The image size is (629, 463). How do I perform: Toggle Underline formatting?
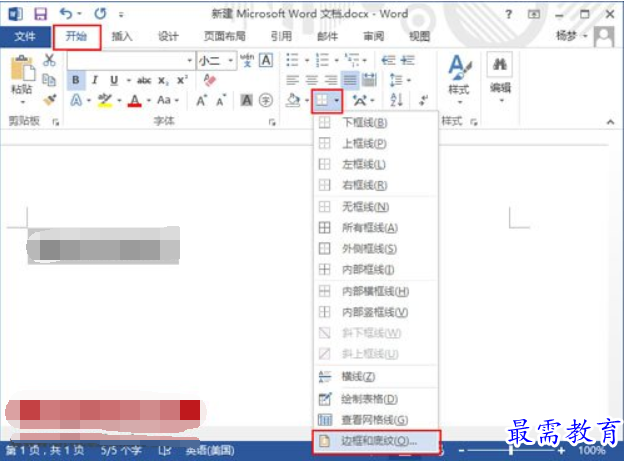[114, 80]
